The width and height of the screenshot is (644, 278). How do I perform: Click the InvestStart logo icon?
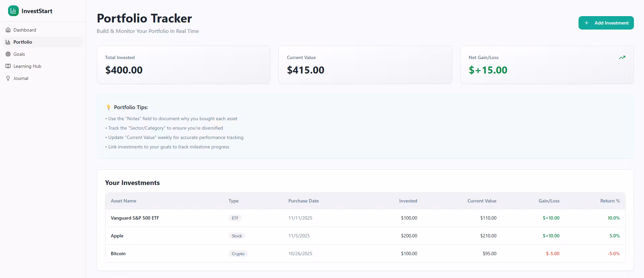13,11
